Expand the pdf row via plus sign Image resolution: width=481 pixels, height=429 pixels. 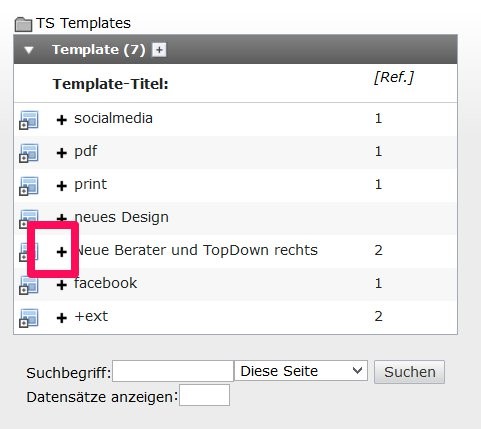coord(62,153)
